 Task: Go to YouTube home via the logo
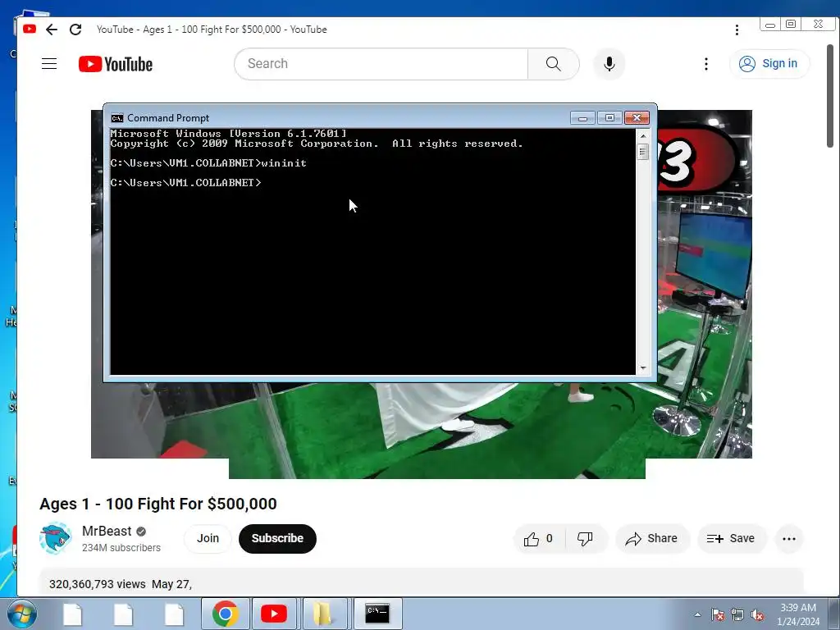(x=116, y=64)
